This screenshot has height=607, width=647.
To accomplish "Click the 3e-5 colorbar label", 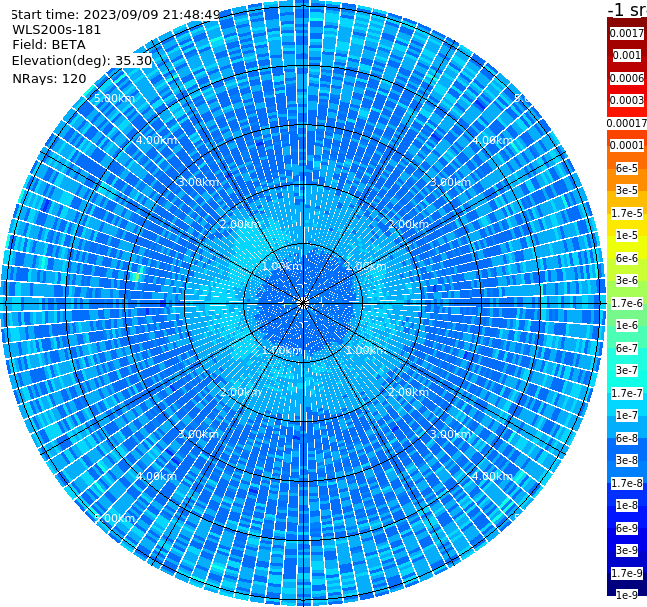I will [x=627, y=190].
